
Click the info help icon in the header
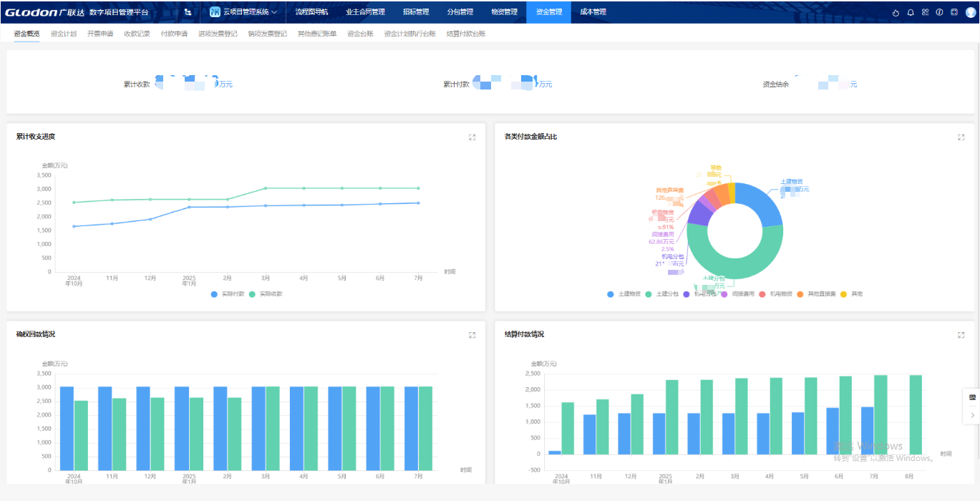click(x=939, y=12)
